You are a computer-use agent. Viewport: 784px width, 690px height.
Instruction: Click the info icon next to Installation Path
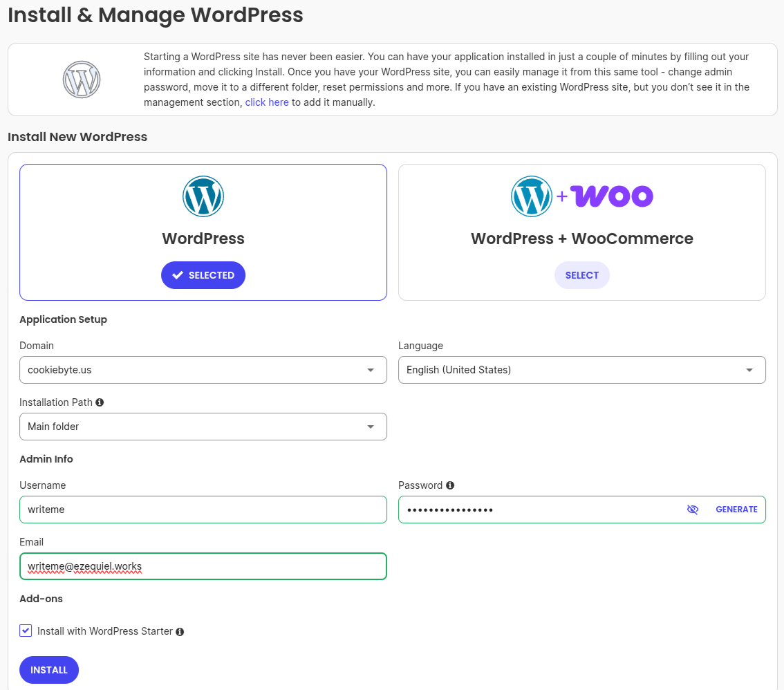[x=100, y=402]
